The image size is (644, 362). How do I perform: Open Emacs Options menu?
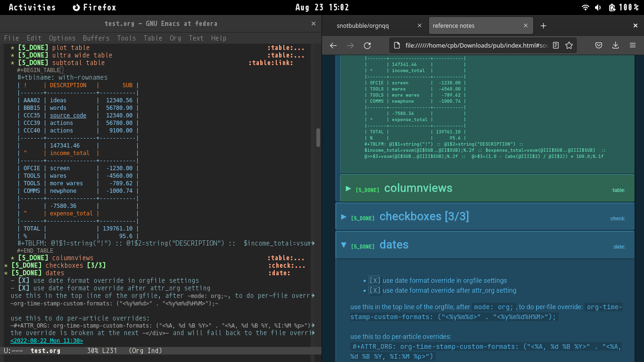click(62, 38)
